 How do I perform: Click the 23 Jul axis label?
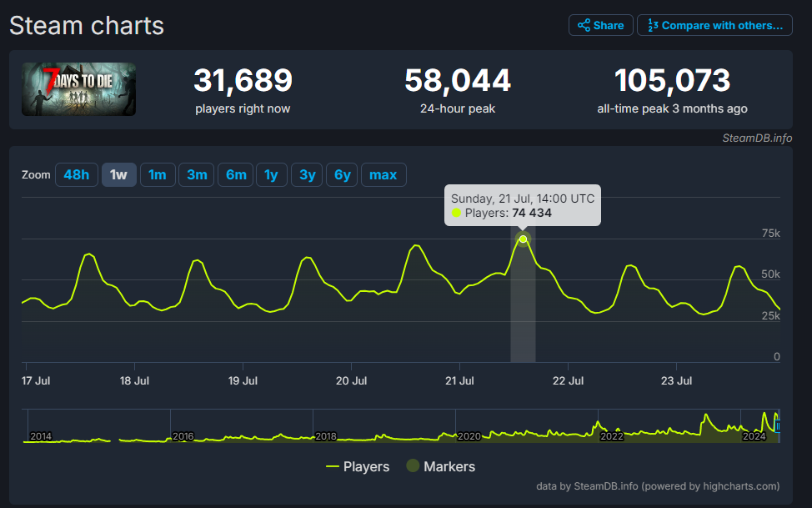(x=676, y=380)
